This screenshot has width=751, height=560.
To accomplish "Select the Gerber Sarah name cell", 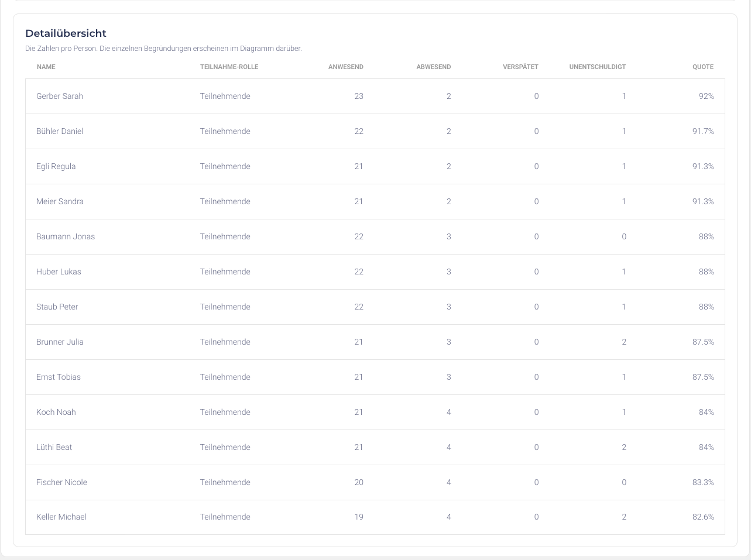I will (60, 96).
